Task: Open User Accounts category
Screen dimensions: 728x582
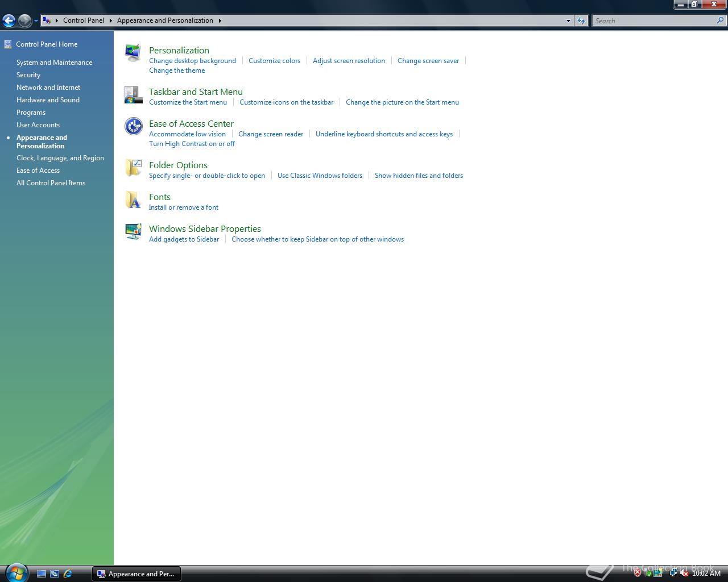Action: pos(38,125)
